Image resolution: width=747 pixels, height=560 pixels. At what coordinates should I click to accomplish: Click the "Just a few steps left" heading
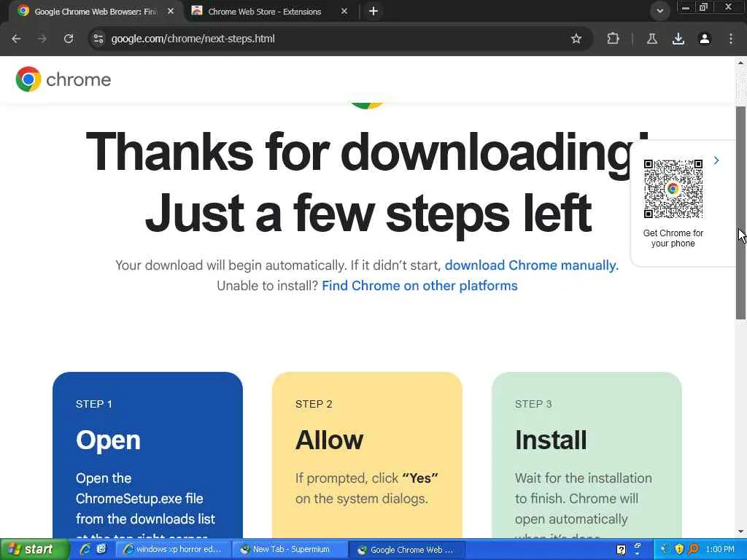(368, 214)
